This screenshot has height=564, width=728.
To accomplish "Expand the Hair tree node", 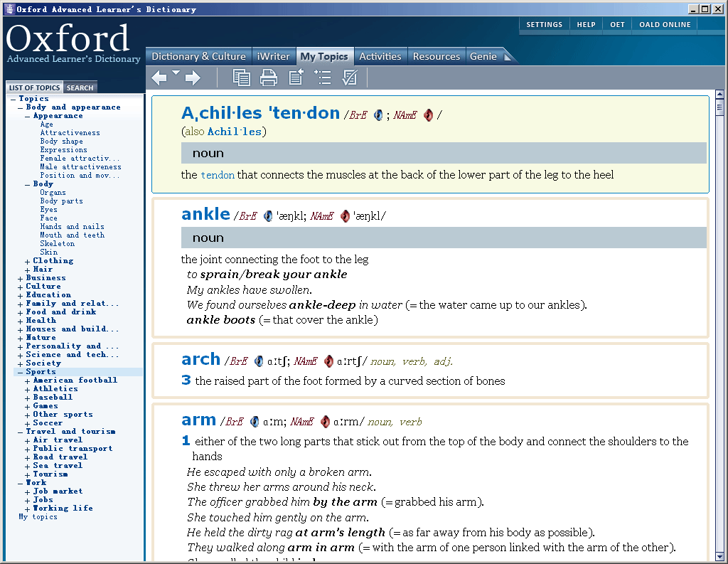I will click(x=28, y=270).
